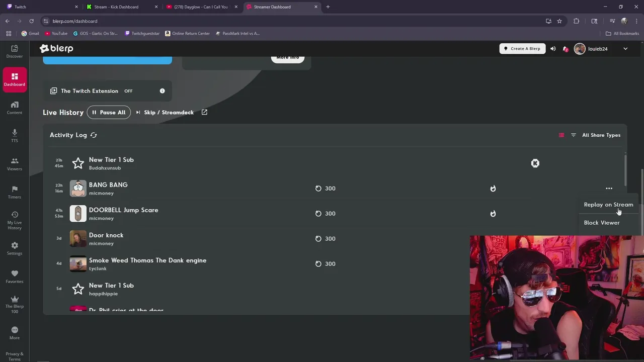The width and height of the screenshot is (644, 362).
Task: Open the Chrome three-dot menu
Action: 636,21
